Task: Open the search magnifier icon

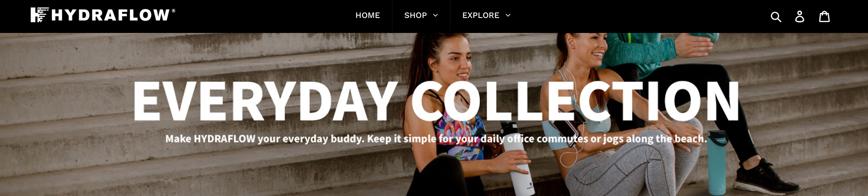Action: coord(776,17)
